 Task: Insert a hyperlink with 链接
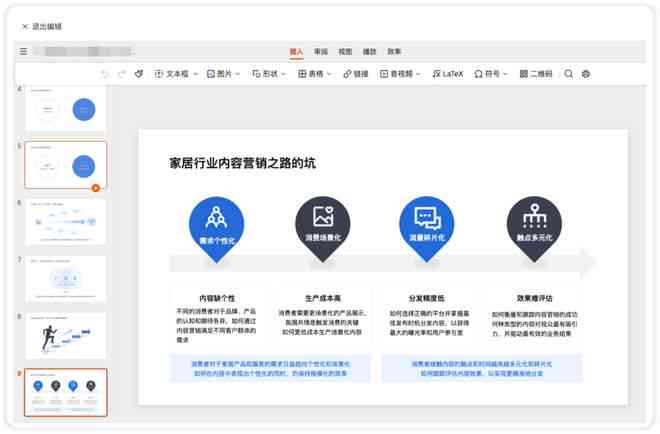(x=356, y=74)
